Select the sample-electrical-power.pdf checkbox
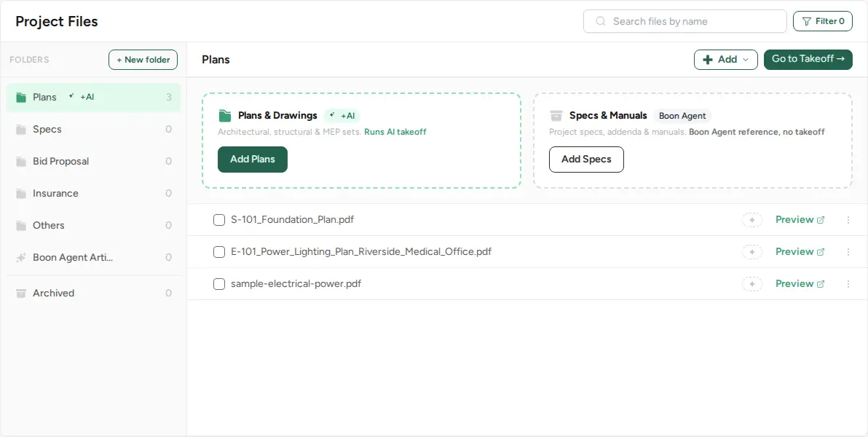The width and height of the screenshot is (868, 437). 219,284
